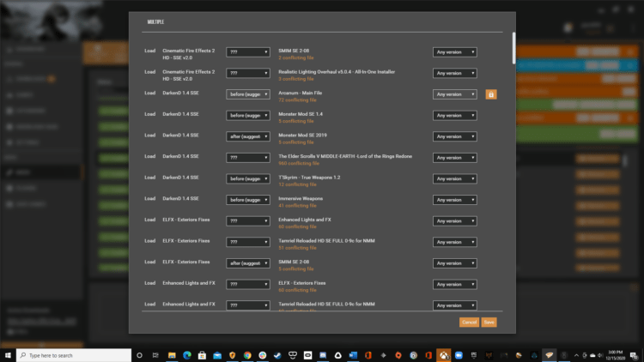
Task: Click 'Tamriel Reloaded HD SE FULL' in ELFX Exteriors row
Action: (x=326, y=241)
